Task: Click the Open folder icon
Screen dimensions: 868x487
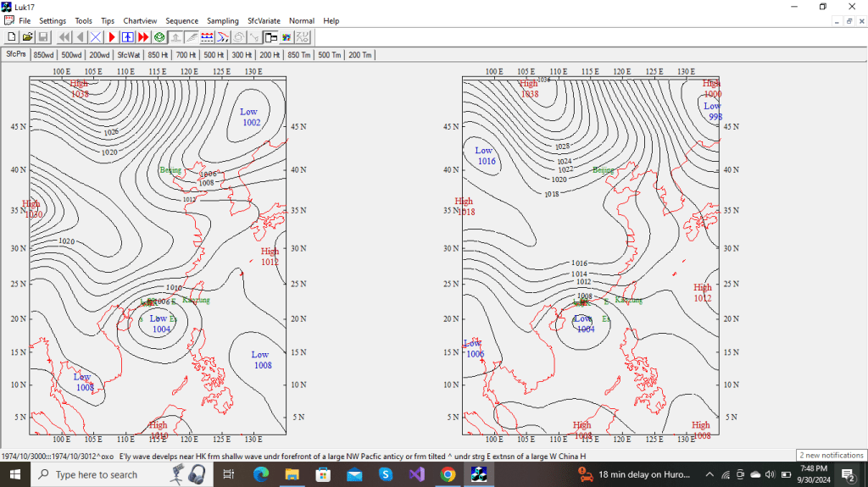Action: point(27,37)
